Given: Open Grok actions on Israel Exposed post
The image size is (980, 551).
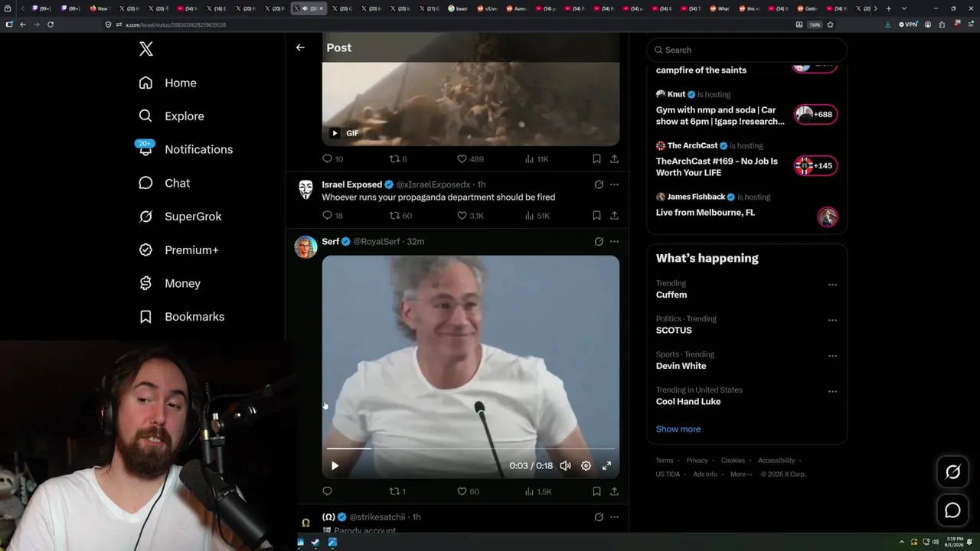Looking at the screenshot, I should click(599, 184).
